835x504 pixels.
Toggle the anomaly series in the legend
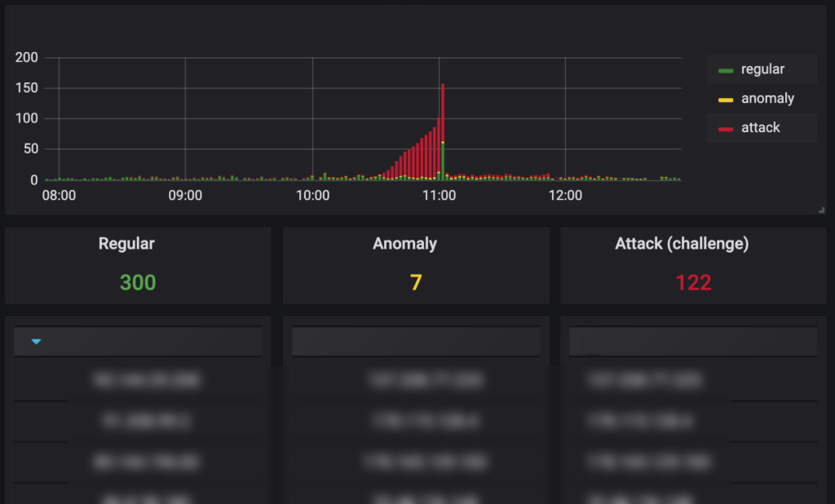pos(767,99)
